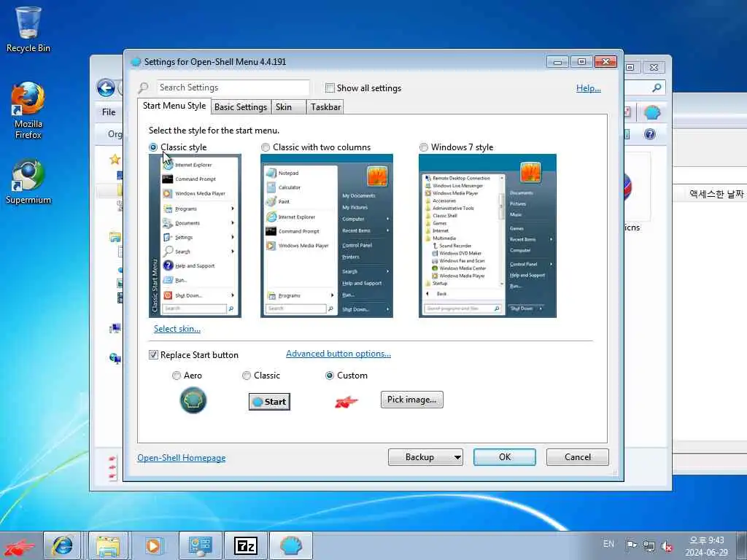Click the Pick image... button
747x560 pixels.
click(x=411, y=400)
